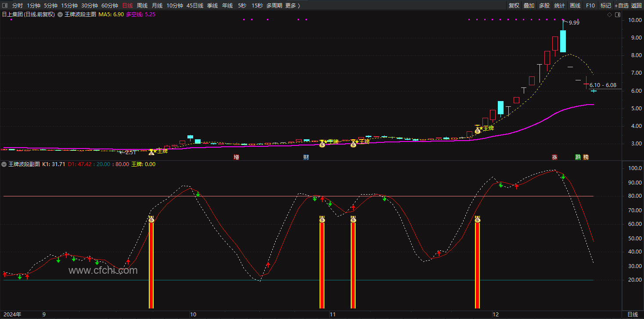
Task: Expand the 王牌波段副图 indicator dropdown
Action: coord(4,164)
